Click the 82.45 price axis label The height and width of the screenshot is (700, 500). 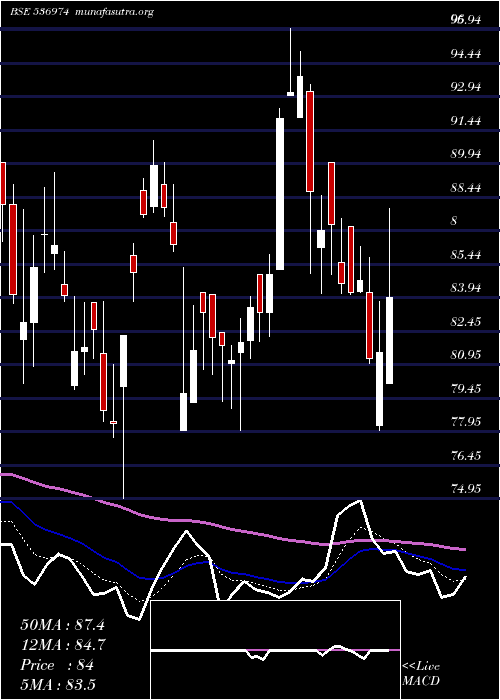(466, 321)
